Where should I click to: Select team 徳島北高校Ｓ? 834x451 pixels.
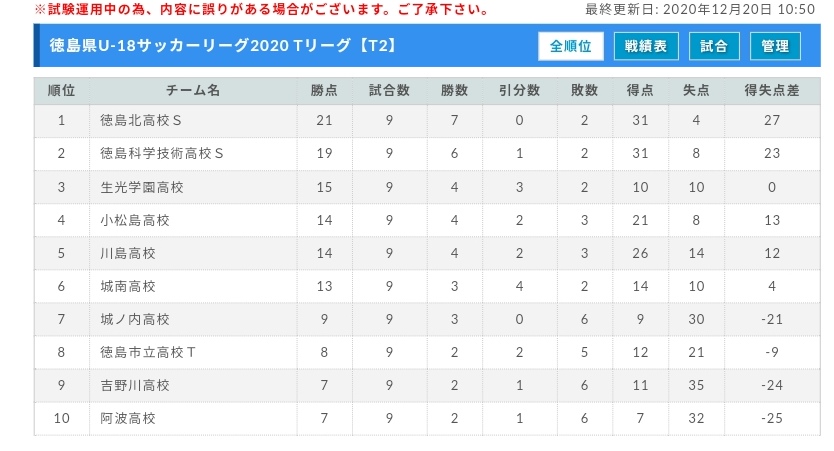tap(141, 121)
